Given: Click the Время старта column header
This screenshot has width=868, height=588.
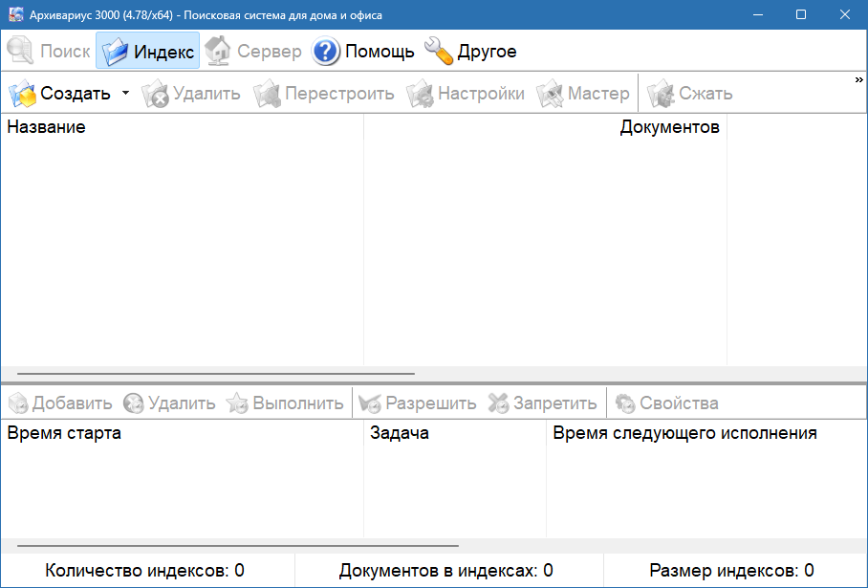Looking at the screenshot, I should 183,432.
